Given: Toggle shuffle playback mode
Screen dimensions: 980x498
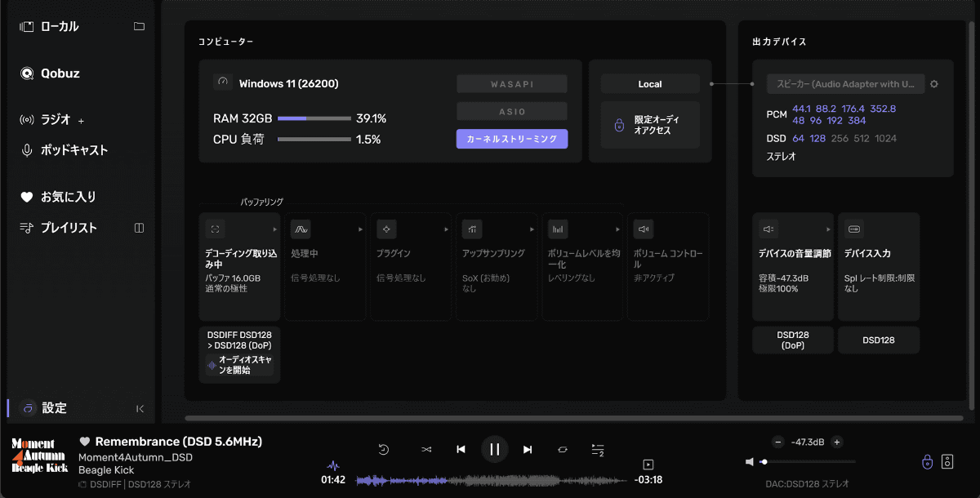Looking at the screenshot, I should pos(426,449).
